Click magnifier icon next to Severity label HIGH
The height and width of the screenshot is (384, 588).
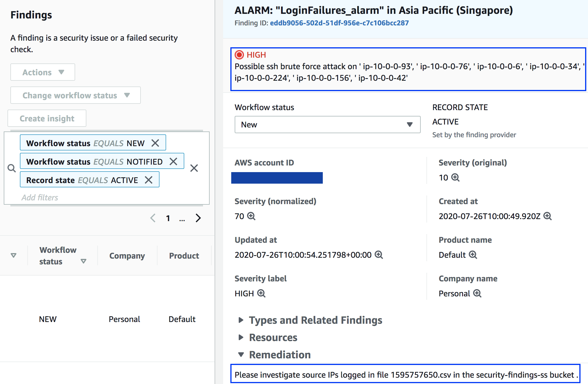261,293
